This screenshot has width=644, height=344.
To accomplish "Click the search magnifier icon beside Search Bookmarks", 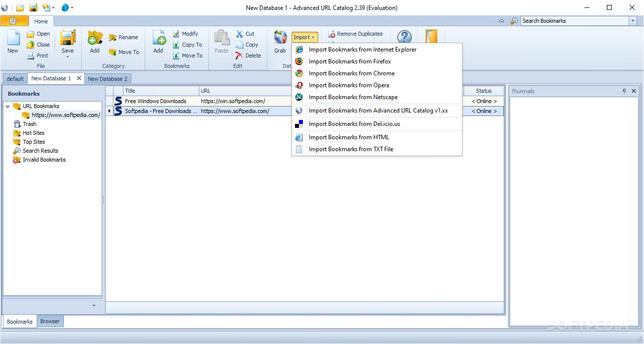I will [514, 21].
